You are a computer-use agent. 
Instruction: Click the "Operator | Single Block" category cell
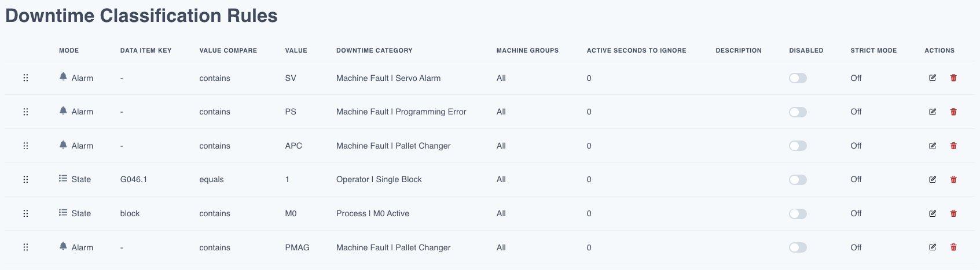pos(379,179)
